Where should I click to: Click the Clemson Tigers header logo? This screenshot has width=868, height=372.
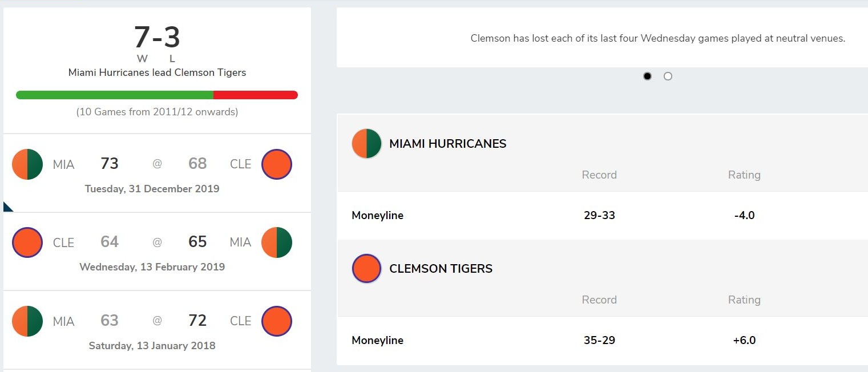tap(366, 269)
